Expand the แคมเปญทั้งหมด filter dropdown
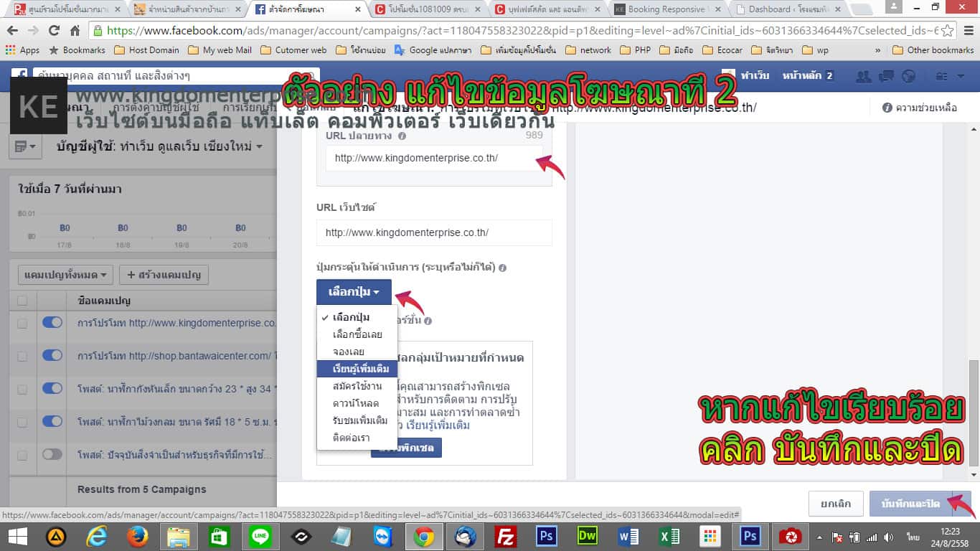The height and width of the screenshot is (551, 980). pos(65,274)
